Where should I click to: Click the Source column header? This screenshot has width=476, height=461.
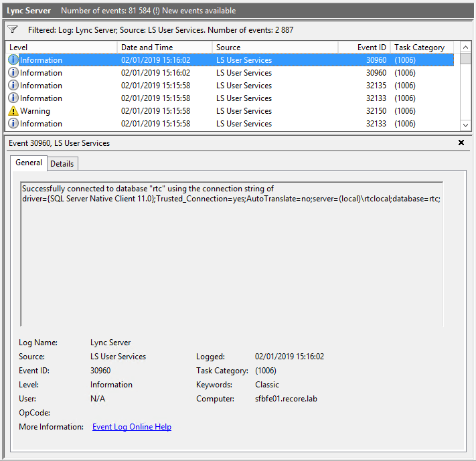pos(275,48)
